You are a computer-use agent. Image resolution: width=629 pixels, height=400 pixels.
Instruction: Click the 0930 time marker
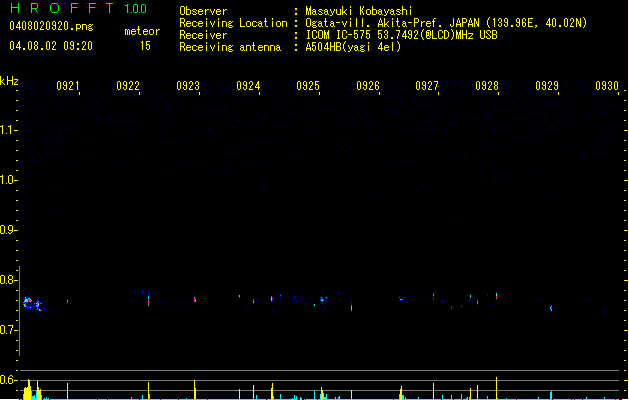(607, 86)
